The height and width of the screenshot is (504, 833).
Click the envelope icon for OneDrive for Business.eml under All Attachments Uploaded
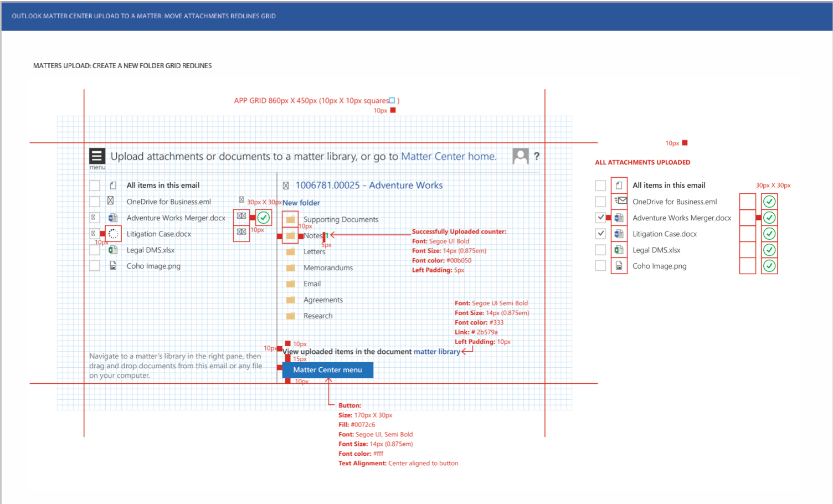620,201
